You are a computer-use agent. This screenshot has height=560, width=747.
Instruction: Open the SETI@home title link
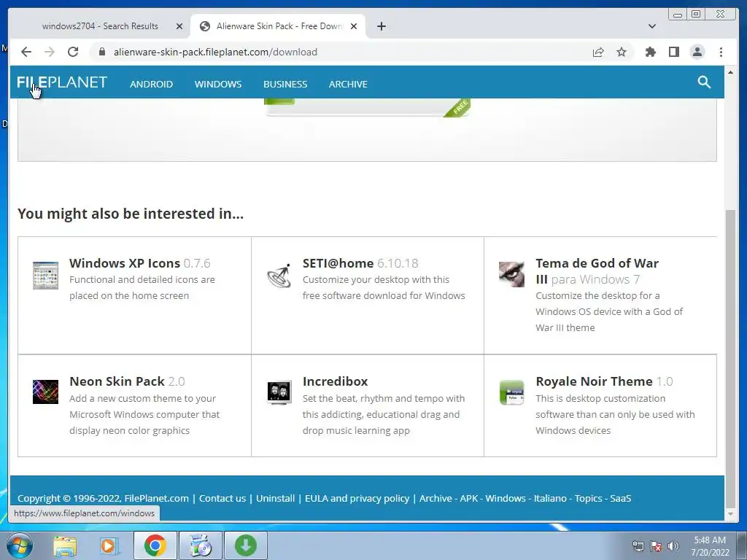click(x=338, y=263)
